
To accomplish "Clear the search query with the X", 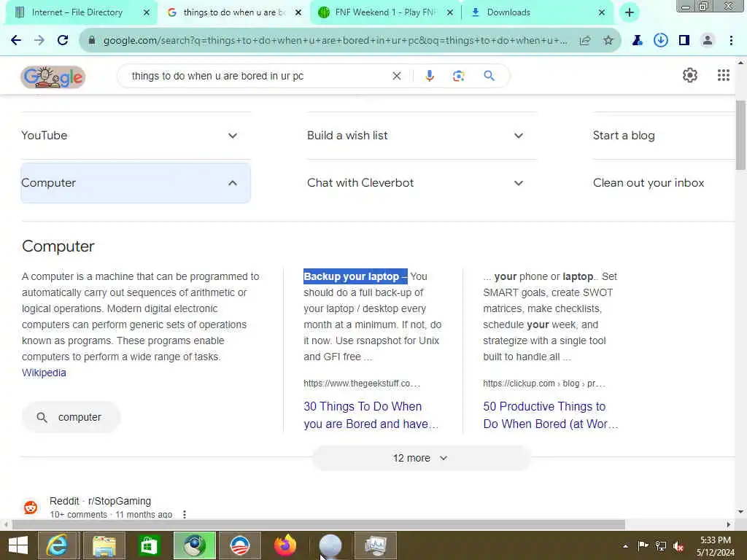I will [396, 76].
